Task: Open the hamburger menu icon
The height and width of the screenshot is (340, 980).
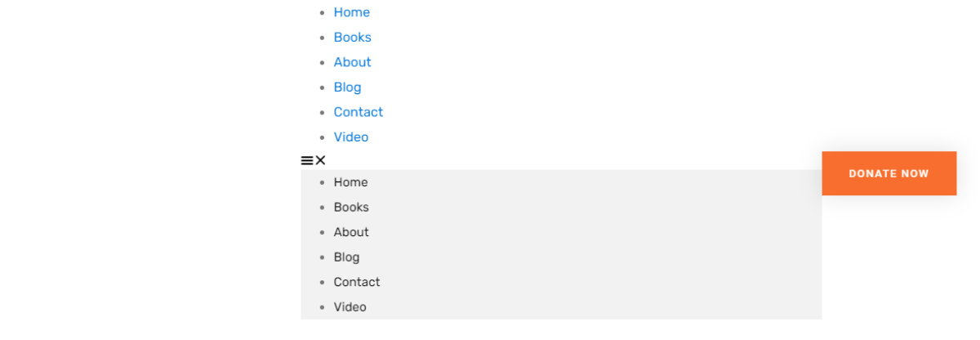Action: tap(307, 161)
